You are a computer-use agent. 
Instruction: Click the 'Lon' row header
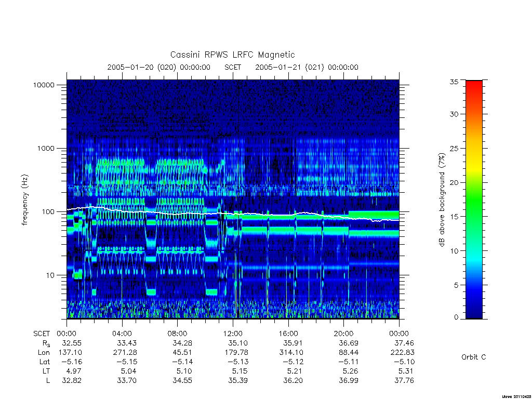click(x=44, y=353)
